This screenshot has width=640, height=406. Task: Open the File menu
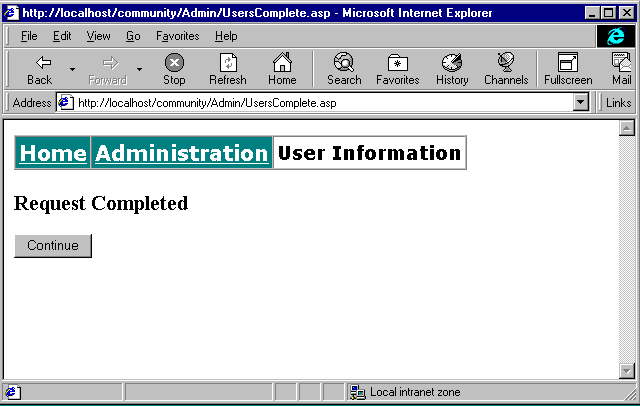coord(29,36)
